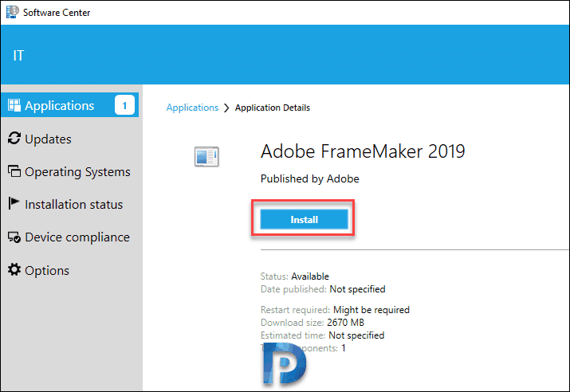This screenshot has height=392, width=570.
Task: Click the Adobe FrameMaker 2019 title heading
Action: pos(363,151)
